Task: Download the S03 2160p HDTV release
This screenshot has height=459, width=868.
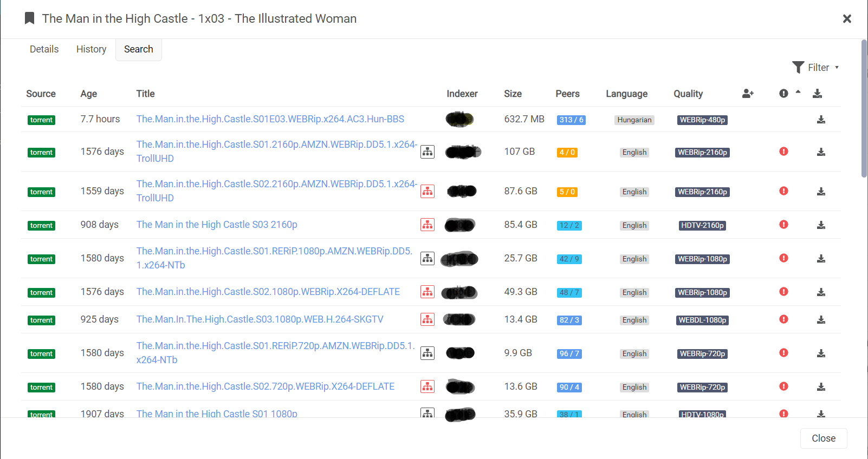Action: click(821, 225)
